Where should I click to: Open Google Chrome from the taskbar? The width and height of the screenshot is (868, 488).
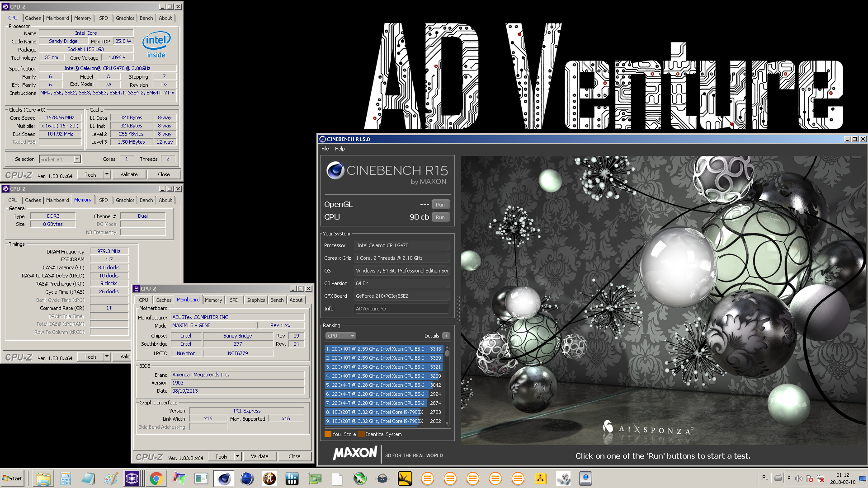156,479
